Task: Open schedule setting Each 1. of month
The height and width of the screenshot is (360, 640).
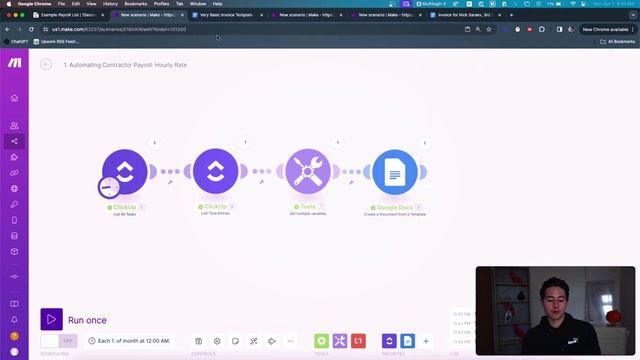Action: tap(129, 340)
